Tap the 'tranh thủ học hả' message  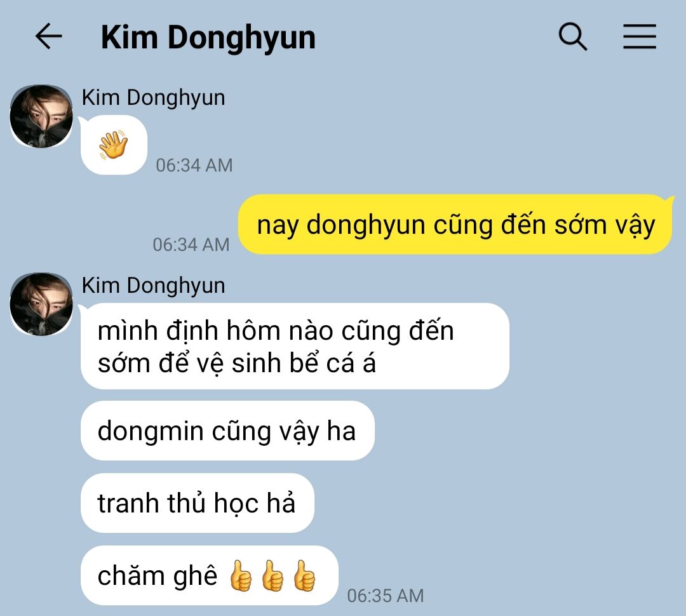pos(198,503)
